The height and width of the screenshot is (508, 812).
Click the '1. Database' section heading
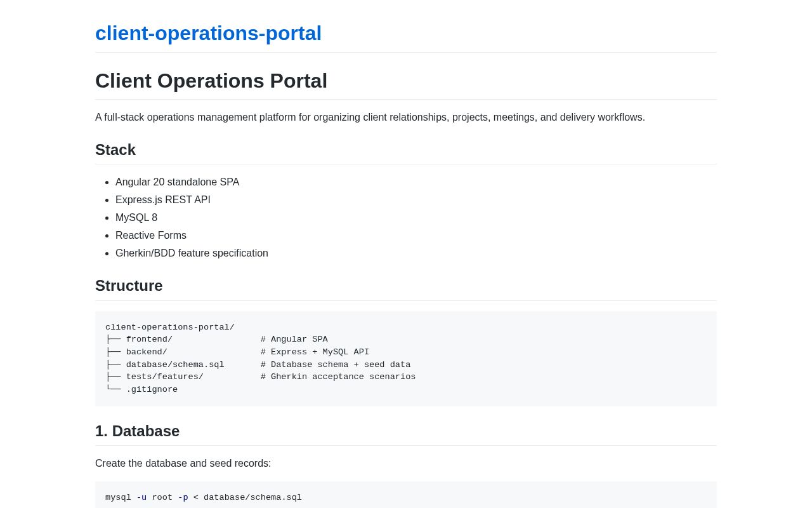137,431
